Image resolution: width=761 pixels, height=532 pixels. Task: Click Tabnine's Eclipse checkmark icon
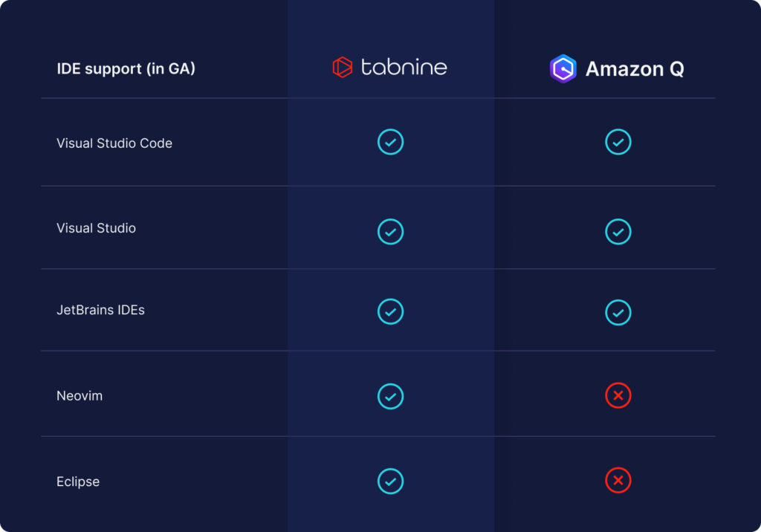pyautogui.click(x=390, y=481)
